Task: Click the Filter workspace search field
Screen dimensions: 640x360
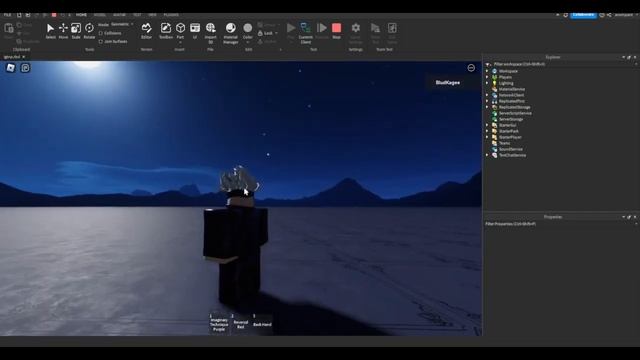Action: 563,64
